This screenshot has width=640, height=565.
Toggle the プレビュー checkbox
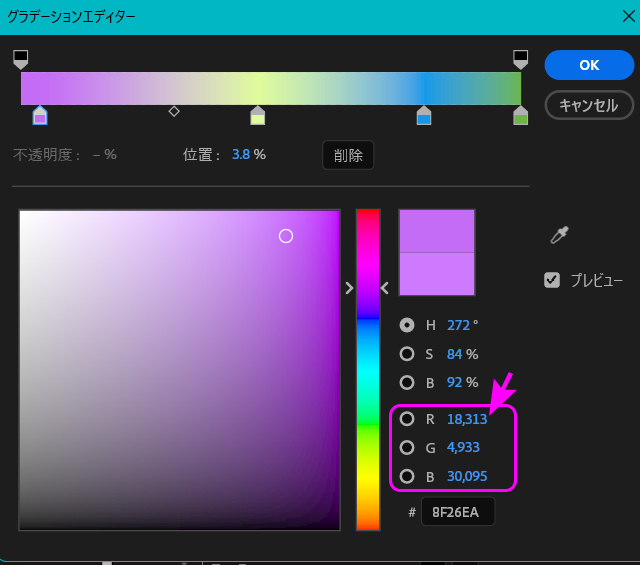coord(552,280)
